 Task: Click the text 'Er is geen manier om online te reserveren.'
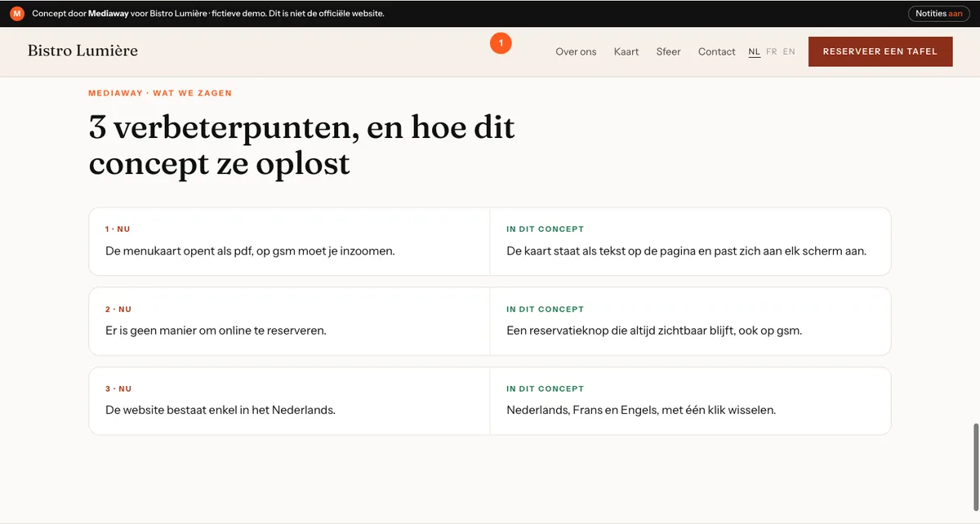(216, 331)
